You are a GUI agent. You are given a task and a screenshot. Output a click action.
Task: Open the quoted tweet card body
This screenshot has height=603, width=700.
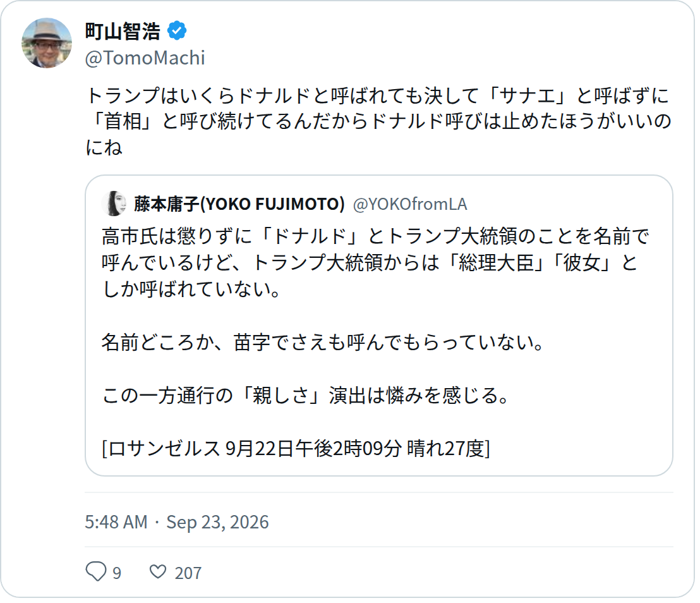point(378,326)
